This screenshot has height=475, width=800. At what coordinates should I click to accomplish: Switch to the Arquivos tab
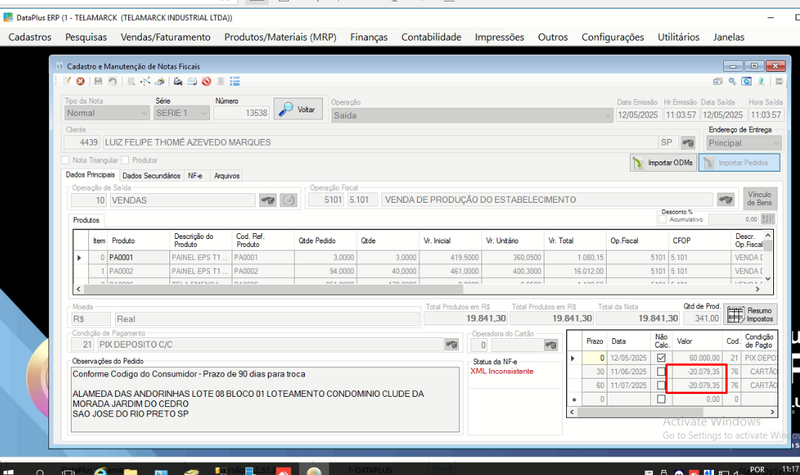coord(227,176)
